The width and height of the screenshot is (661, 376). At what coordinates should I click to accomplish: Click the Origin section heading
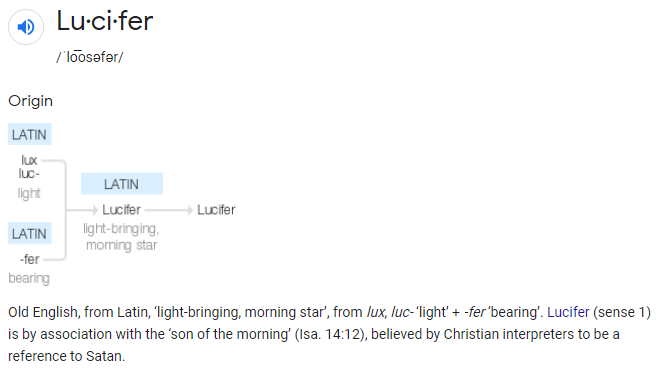30,101
